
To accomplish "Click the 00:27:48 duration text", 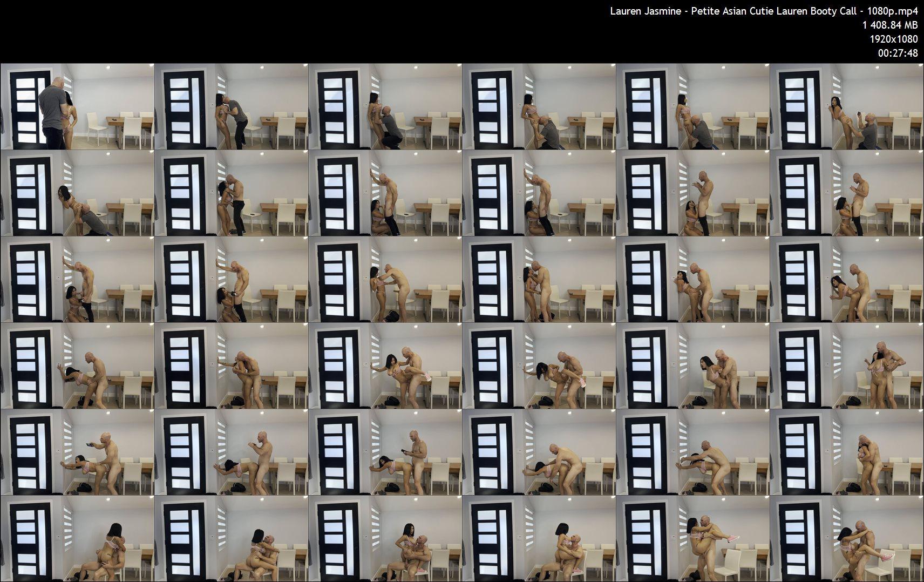I will tap(898, 53).
